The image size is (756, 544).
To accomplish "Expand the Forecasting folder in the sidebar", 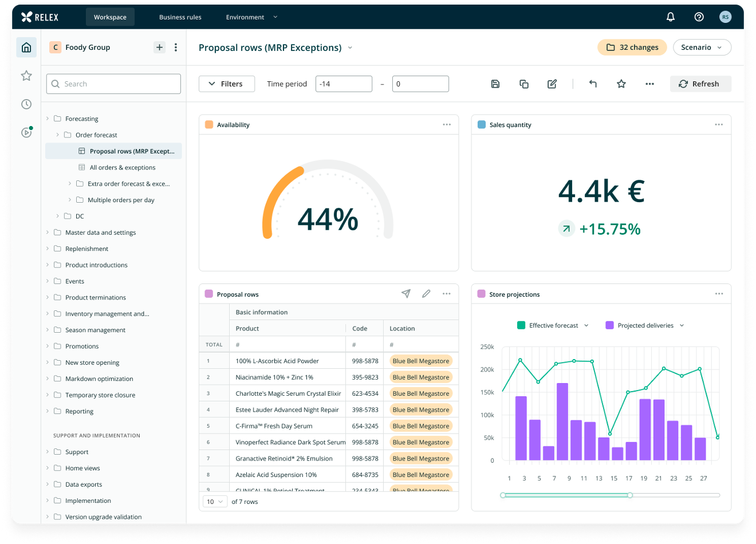I will pyautogui.click(x=50, y=119).
